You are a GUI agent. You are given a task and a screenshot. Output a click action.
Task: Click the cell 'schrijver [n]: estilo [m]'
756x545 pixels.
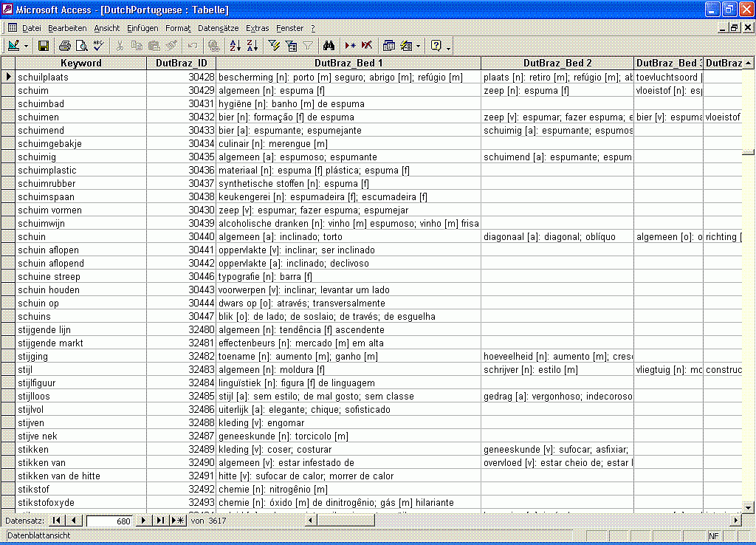point(557,369)
